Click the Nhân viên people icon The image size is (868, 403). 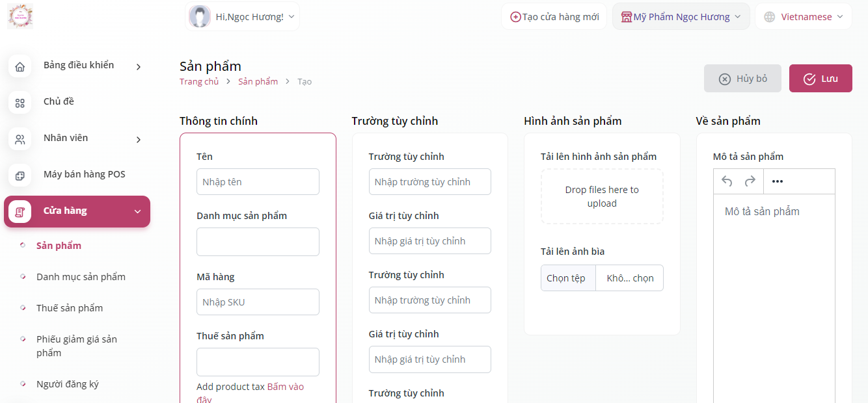click(20, 139)
